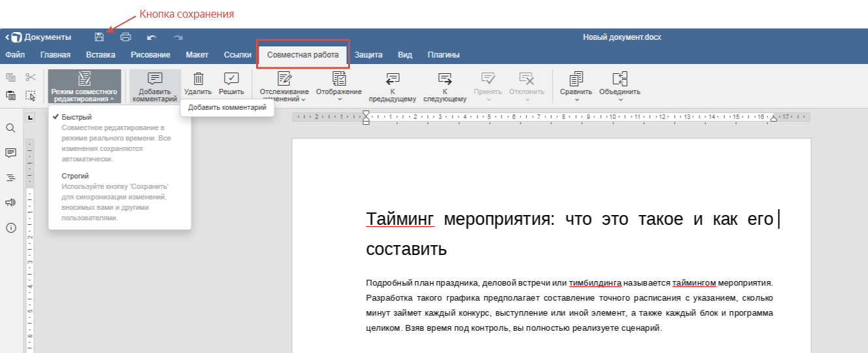Click the underlined word тимбилдинга
The width and height of the screenshot is (868, 353).
[595, 283]
